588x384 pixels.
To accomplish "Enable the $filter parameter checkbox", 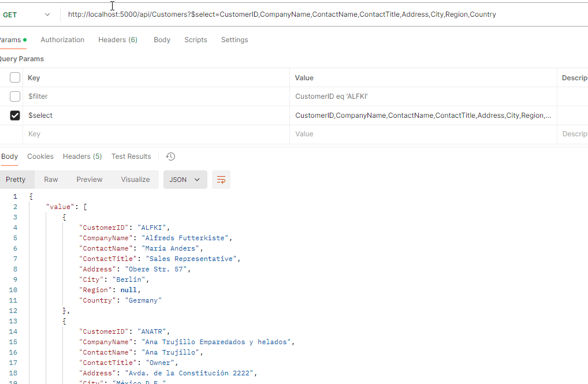I will tap(15, 96).
